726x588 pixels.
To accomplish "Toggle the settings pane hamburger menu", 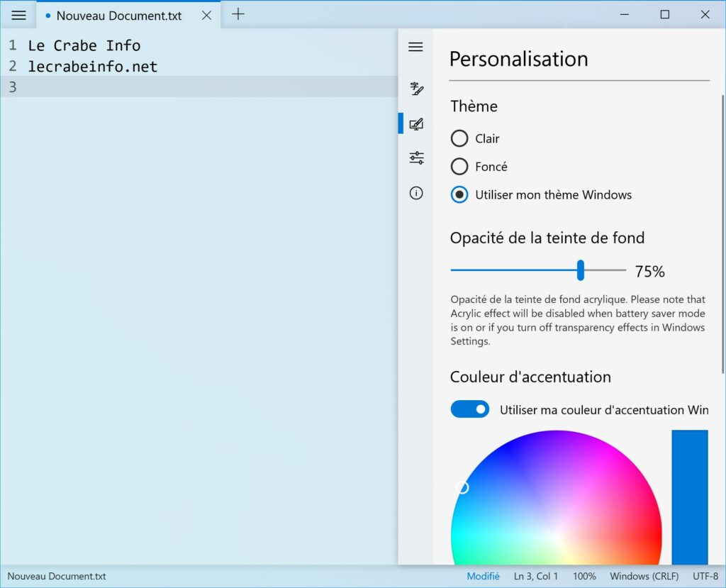I will (415, 47).
